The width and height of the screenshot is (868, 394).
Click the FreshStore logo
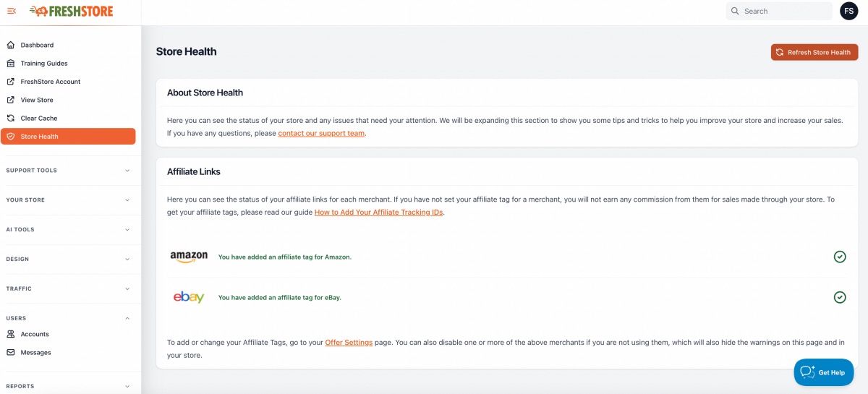71,11
